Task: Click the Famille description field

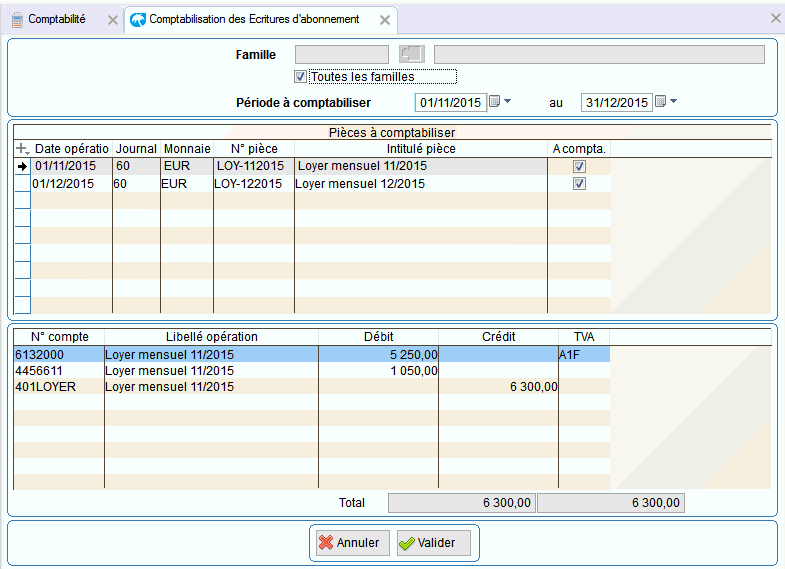Action: click(599, 54)
